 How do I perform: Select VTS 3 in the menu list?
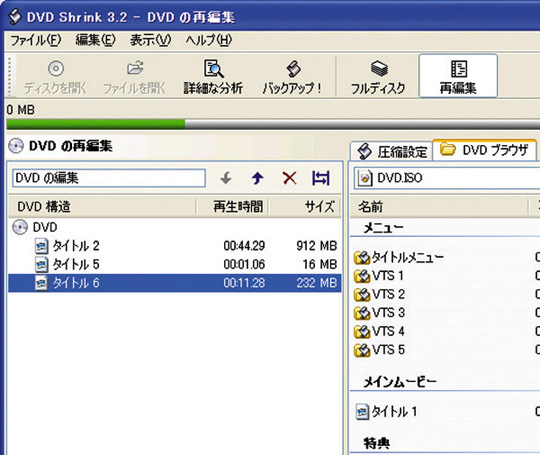(x=388, y=313)
